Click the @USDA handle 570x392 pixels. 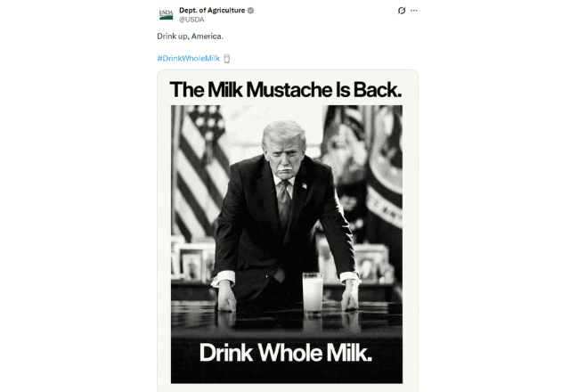point(191,20)
